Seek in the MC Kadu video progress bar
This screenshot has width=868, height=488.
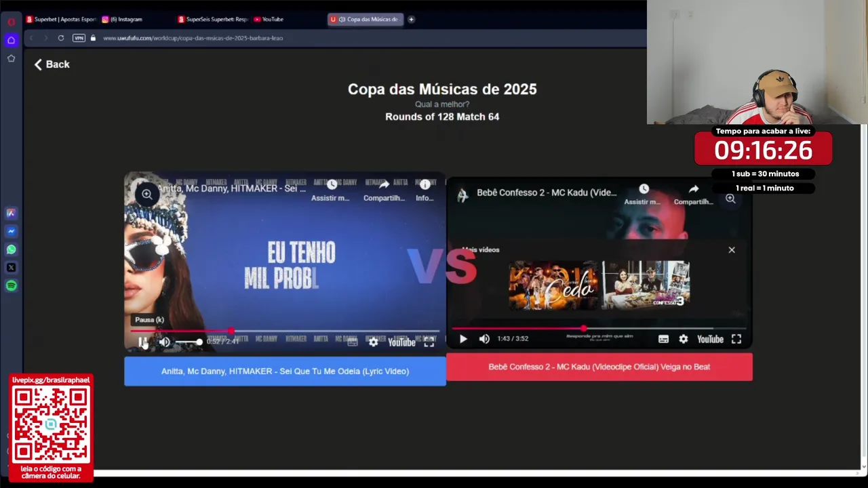[x=599, y=329]
